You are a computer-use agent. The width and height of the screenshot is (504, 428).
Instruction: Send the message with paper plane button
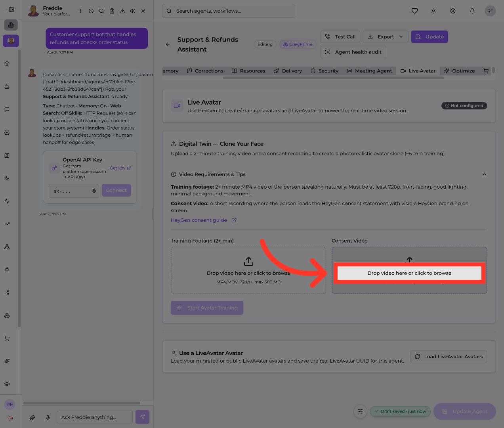[x=142, y=417]
